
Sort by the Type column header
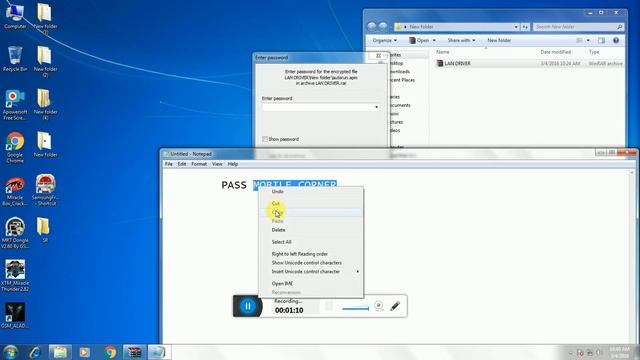tap(594, 52)
